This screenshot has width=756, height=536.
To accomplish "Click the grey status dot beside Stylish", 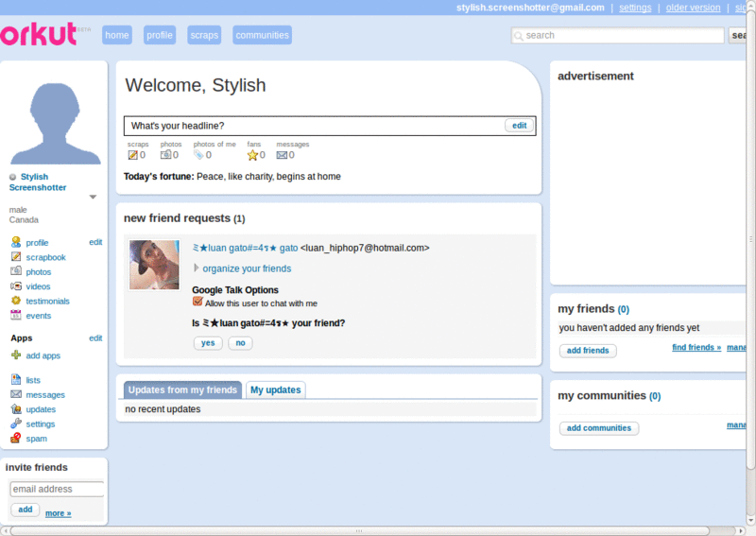I will [13, 177].
